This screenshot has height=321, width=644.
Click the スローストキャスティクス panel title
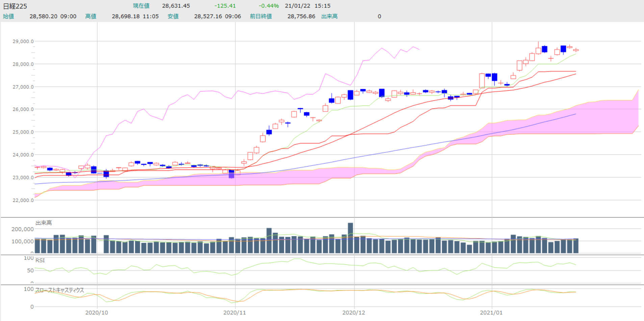click(x=60, y=290)
